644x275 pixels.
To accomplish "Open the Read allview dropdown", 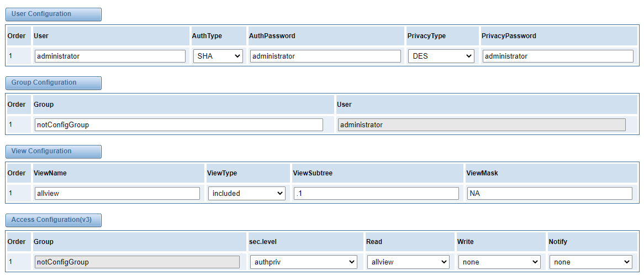I will [408, 262].
